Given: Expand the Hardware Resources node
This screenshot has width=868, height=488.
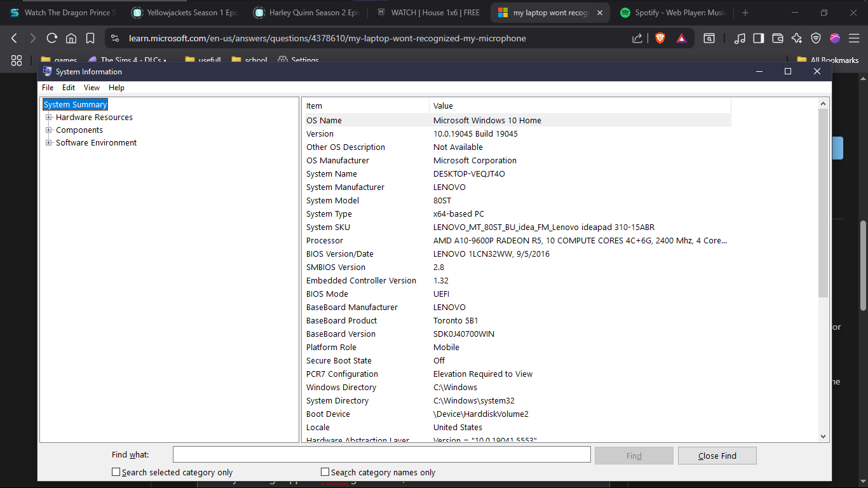Looking at the screenshot, I should 48,117.
